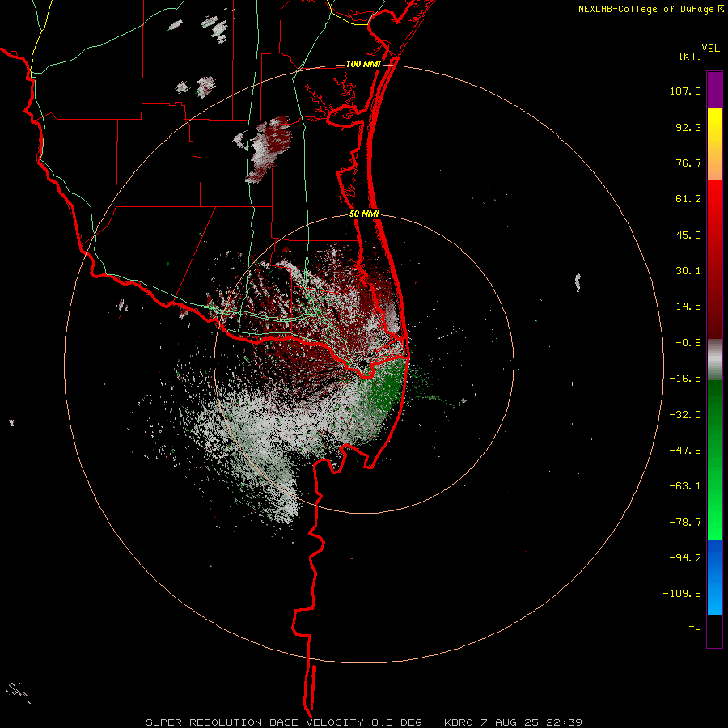
Task: Click the -16.5 legend value
Action: 685,379
